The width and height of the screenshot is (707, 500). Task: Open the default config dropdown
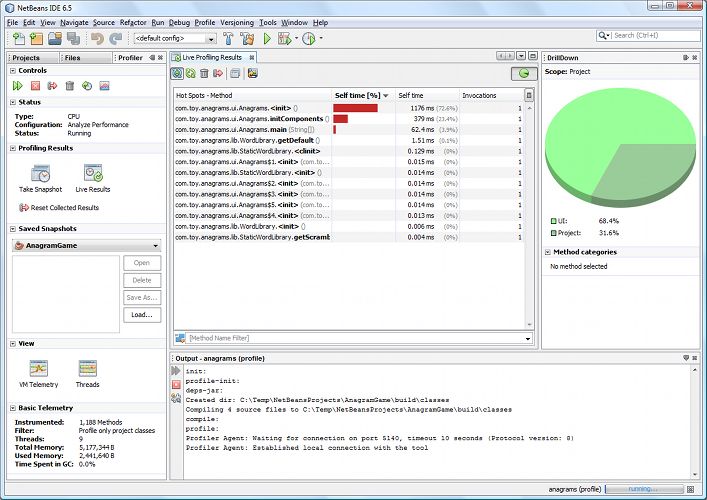tap(211, 39)
